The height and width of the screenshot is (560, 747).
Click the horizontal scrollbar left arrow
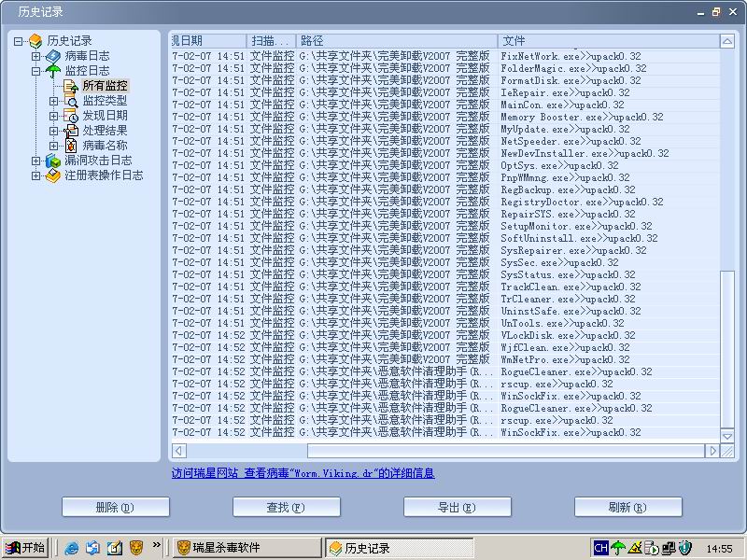coord(179,451)
